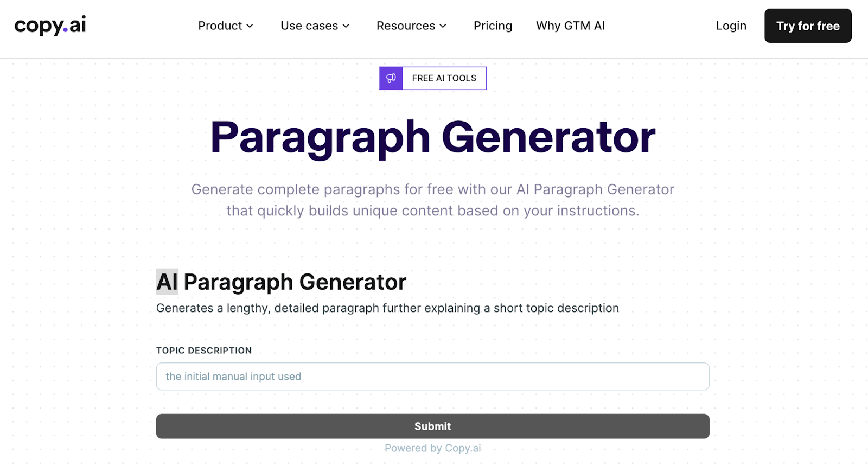
Task: Open the Use cases menu label
Action: (x=309, y=26)
